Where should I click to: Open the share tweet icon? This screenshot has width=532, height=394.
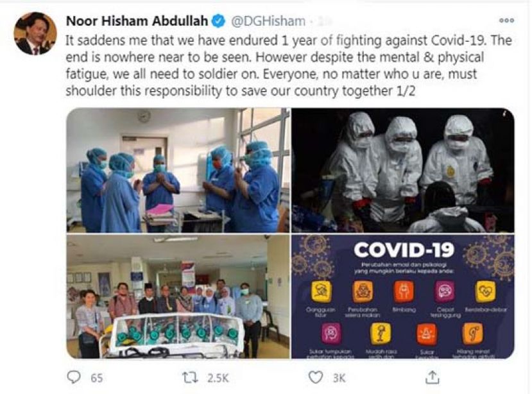432,377
